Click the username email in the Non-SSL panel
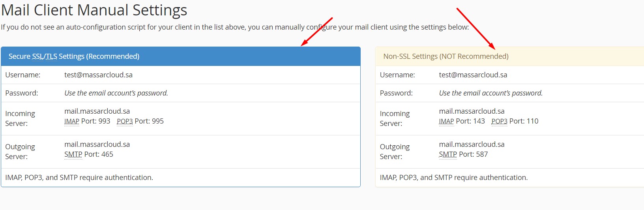This screenshot has width=644, height=210. coord(473,75)
